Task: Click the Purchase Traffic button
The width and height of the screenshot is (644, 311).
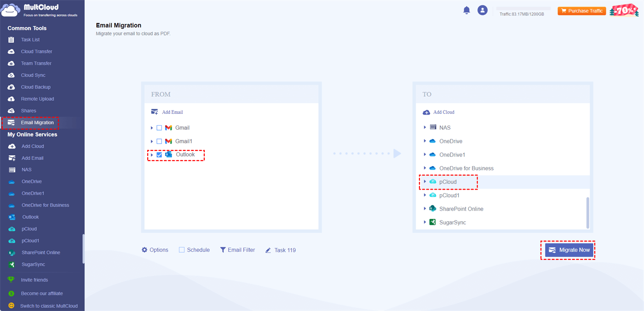Action: pyautogui.click(x=582, y=11)
